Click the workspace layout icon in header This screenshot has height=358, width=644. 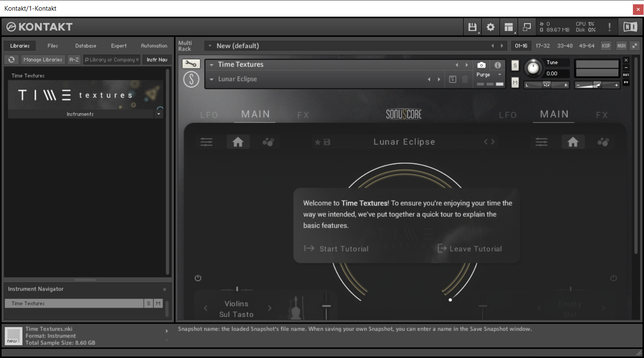pos(508,27)
